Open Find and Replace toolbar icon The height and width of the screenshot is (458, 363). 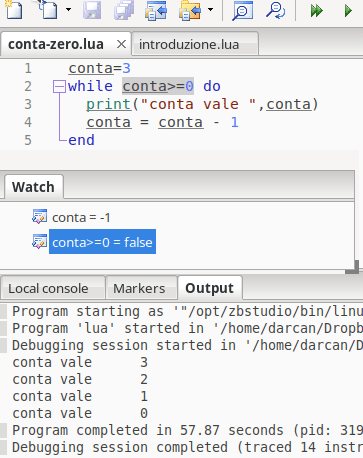pyautogui.click(x=275, y=10)
